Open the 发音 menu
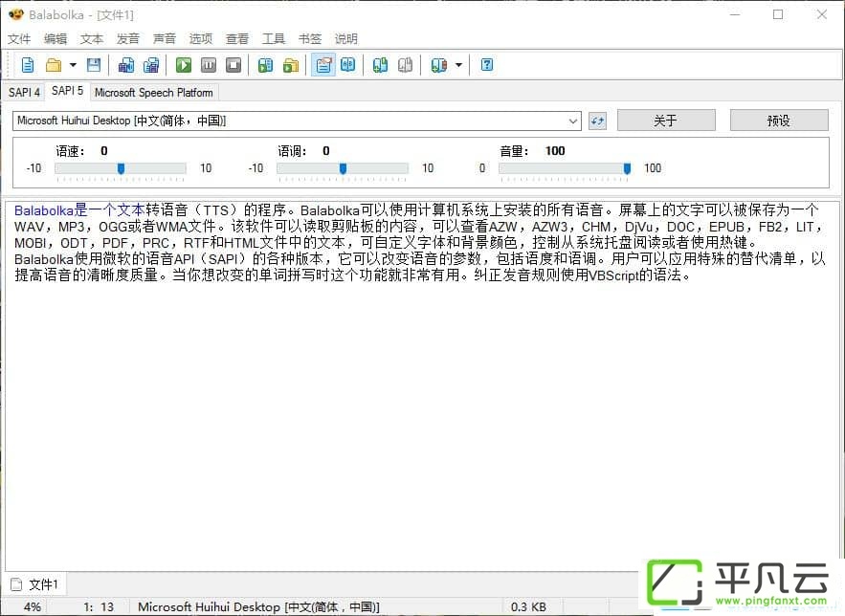 click(x=127, y=39)
